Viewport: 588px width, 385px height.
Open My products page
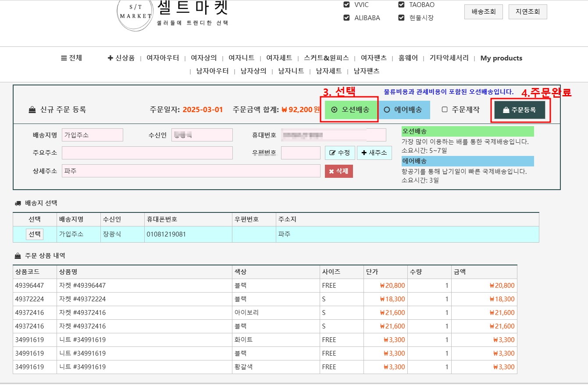[501, 58]
